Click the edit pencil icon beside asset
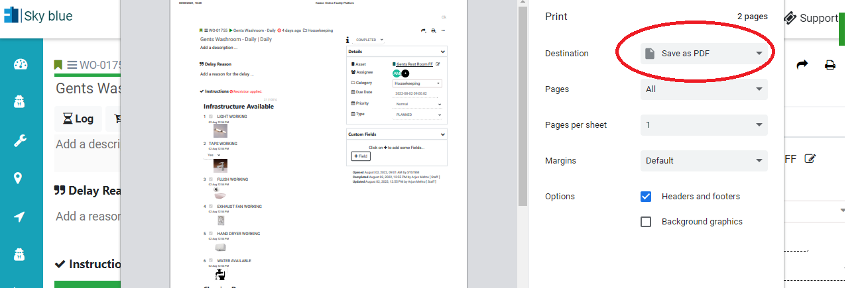This screenshot has width=868, height=288. pyautogui.click(x=810, y=158)
